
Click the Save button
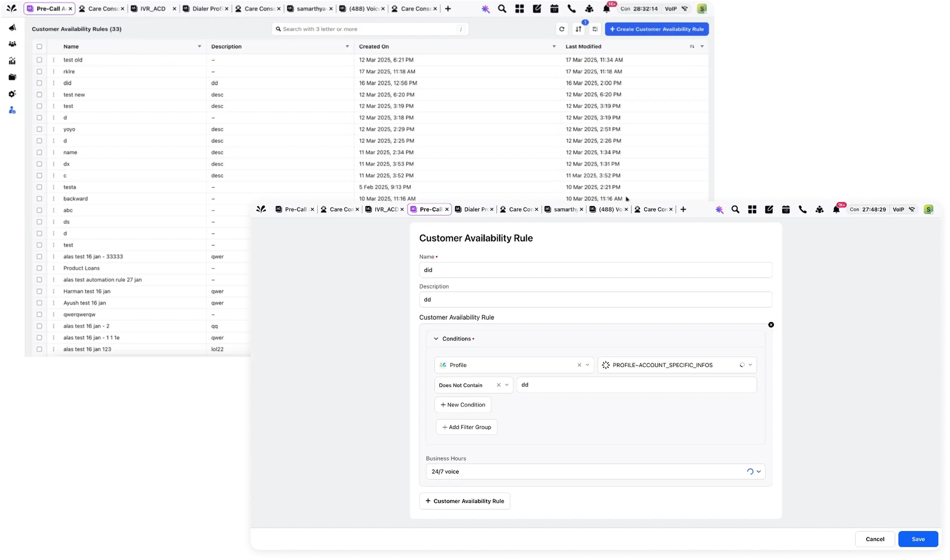click(x=917, y=539)
